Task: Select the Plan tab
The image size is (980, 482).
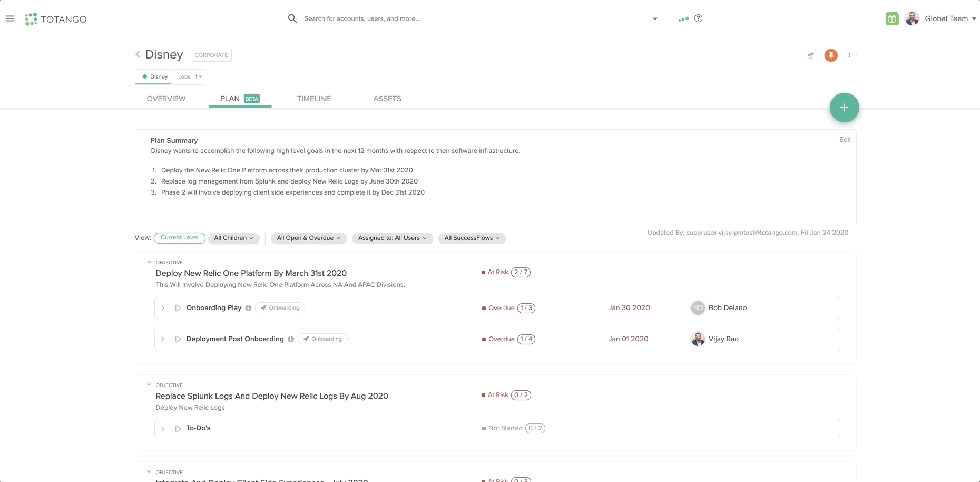Action: [x=240, y=99]
